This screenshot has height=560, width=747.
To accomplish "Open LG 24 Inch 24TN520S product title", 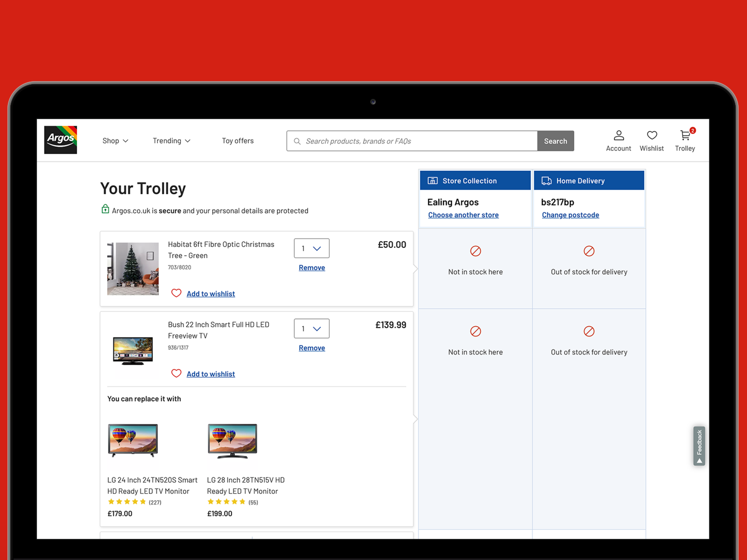I will click(152, 485).
